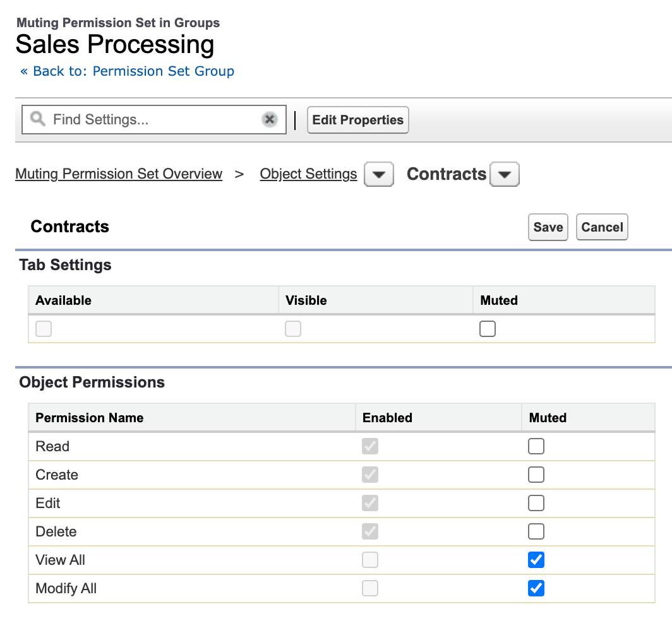The image size is (672, 621).
Task: Expand the Object Settings dropdown arrow
Action: 378,174
